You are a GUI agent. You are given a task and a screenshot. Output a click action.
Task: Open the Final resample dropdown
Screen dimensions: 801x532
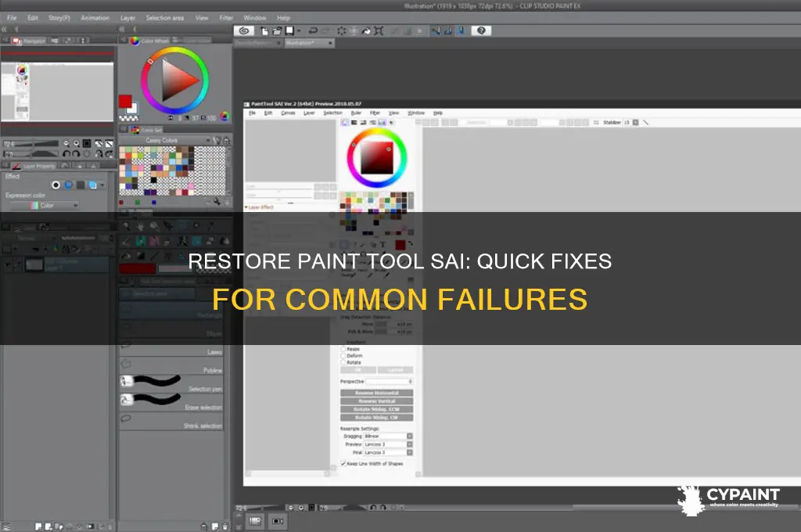pos(410,452)
